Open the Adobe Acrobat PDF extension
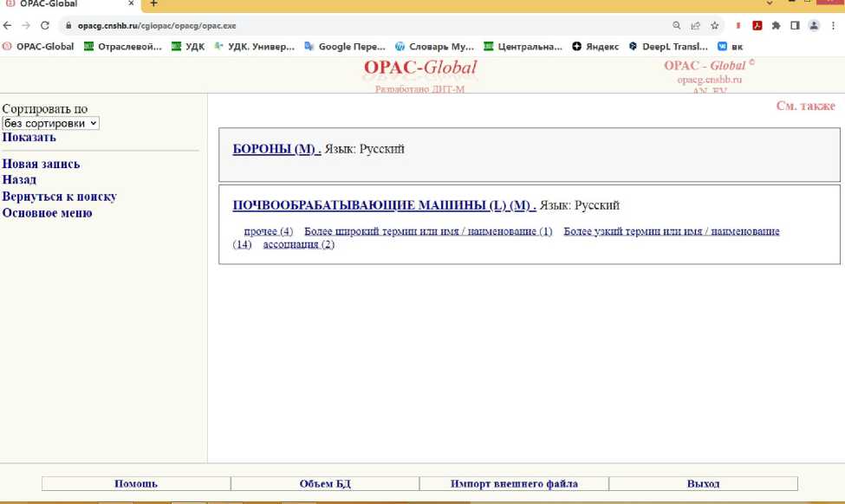Image resolution: width=845 pixels, height=504 pixels. click(x=757, y=25)
